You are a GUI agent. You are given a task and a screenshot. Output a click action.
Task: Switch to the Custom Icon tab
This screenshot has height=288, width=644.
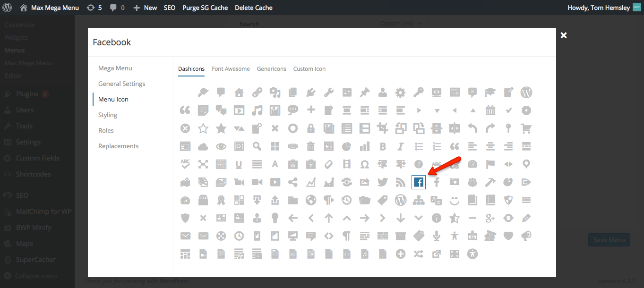click(309, 69)
